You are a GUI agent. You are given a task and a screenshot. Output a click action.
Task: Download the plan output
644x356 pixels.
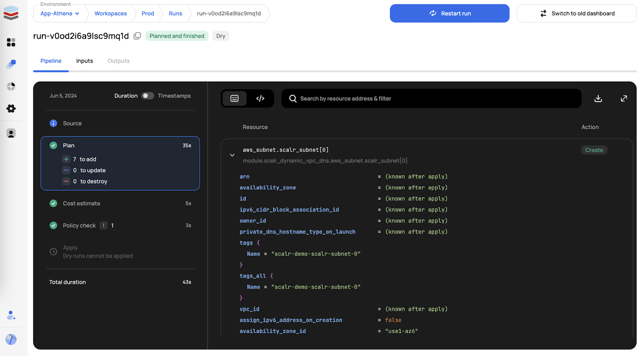click(x=598, y=99)
